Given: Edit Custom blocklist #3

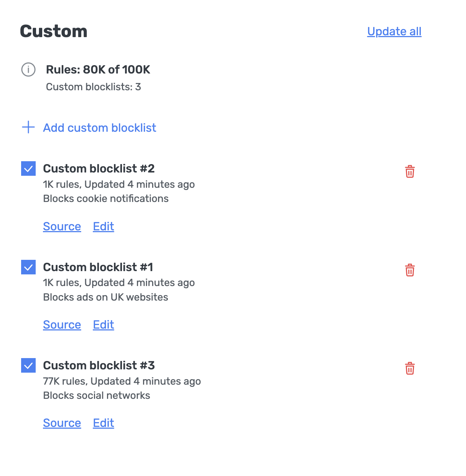Looking at the screenshot, I should [103, 423].
